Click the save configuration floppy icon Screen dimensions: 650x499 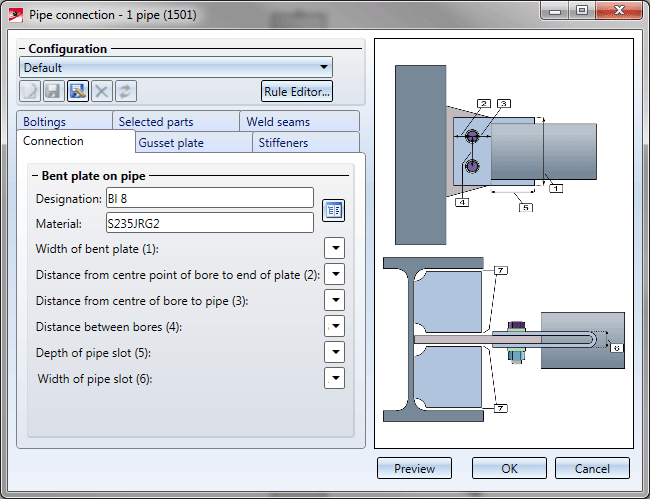[54, 92]
